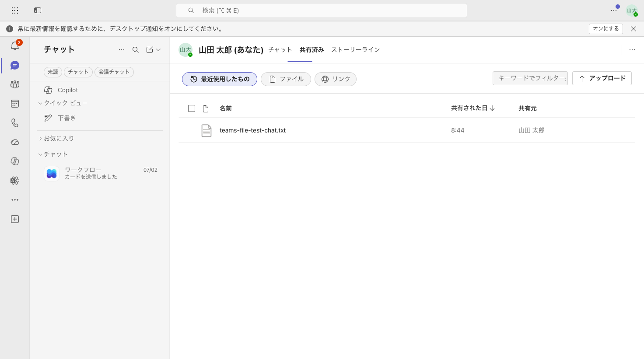Click the 山田 太郎 (あなた) header name
Screen dimensions: 644x359
pyautogui.click(x=231, y=50)
